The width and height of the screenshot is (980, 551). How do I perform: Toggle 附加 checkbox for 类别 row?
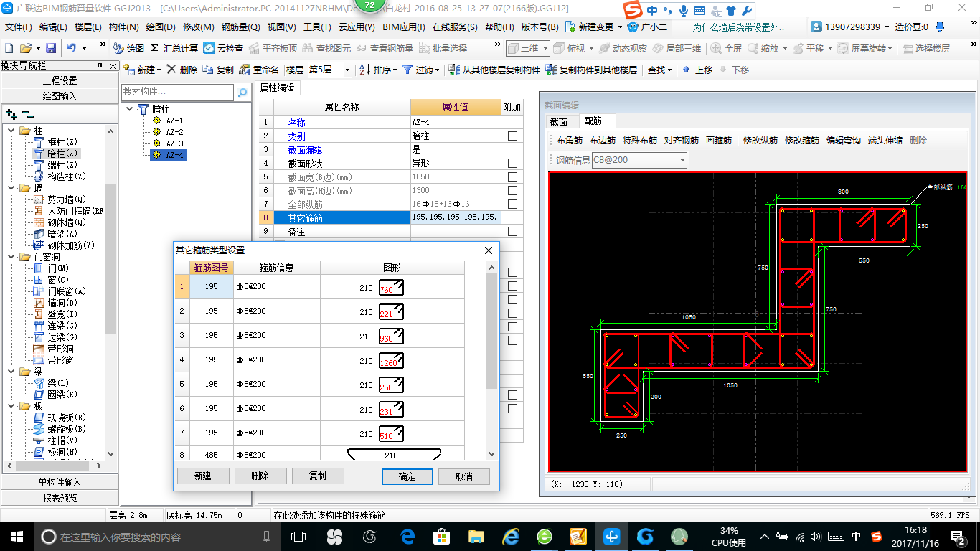(512, 136)
